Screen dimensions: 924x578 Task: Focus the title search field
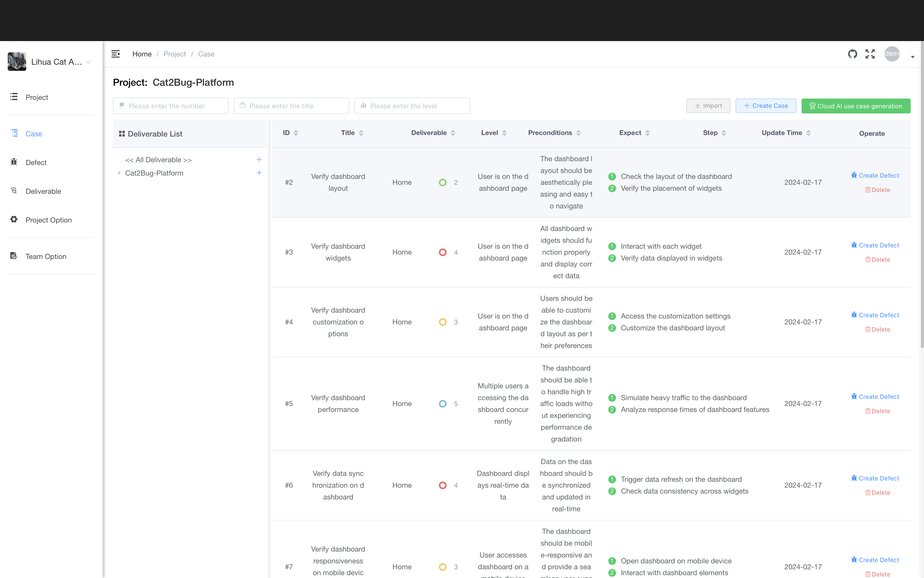[x=291, y=106]
